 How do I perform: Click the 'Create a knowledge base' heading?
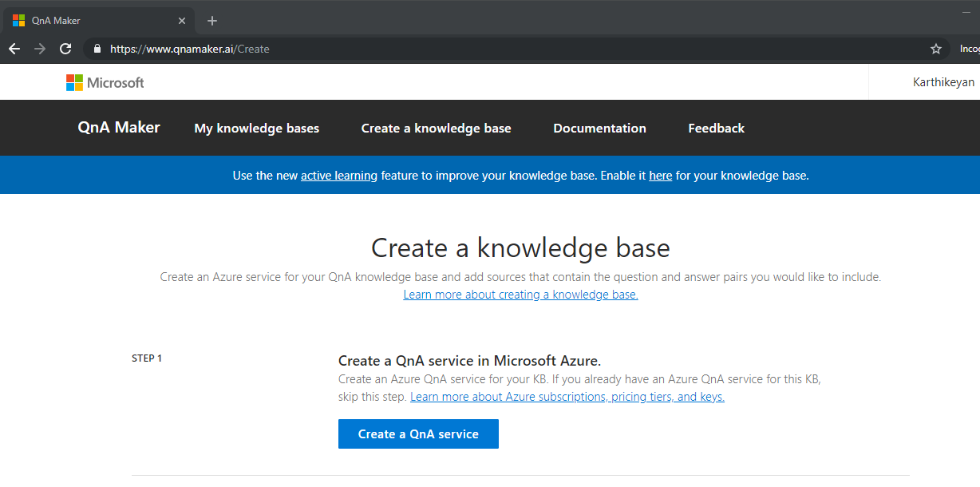pyautogui.click(x=521, y=247)
